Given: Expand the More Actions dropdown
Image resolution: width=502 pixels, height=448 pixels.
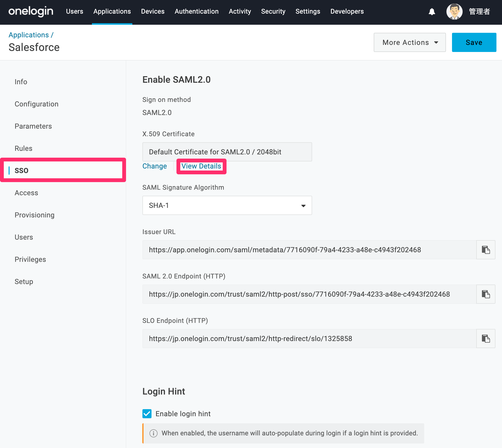Looking at the screenshot, I should [410, 42].
